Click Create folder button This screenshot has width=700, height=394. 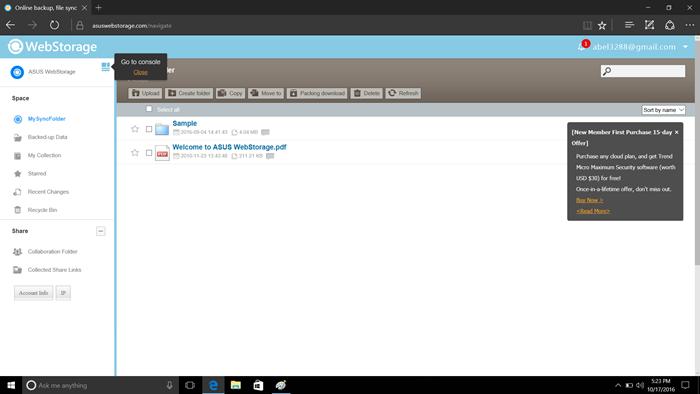(x=189, y=93)
